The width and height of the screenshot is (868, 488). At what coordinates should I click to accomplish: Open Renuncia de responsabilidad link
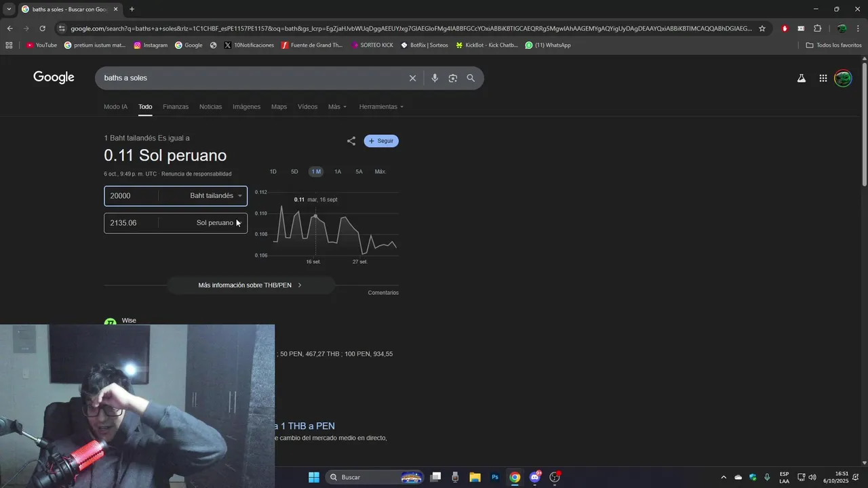click(x=196, y=174)
